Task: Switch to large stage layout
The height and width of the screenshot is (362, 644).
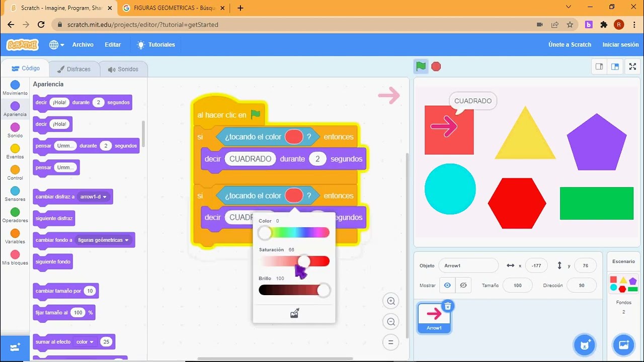Action: click(x=615, y=66)
